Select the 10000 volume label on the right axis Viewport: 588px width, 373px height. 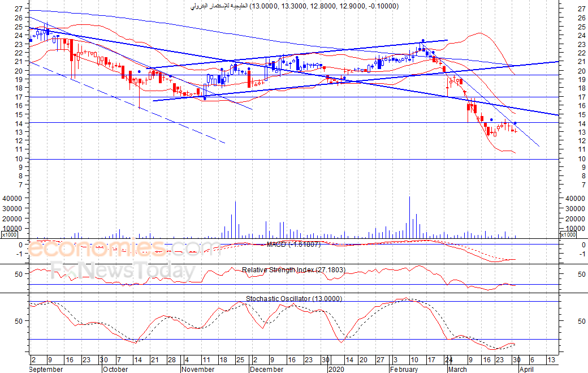click(575, 229)
